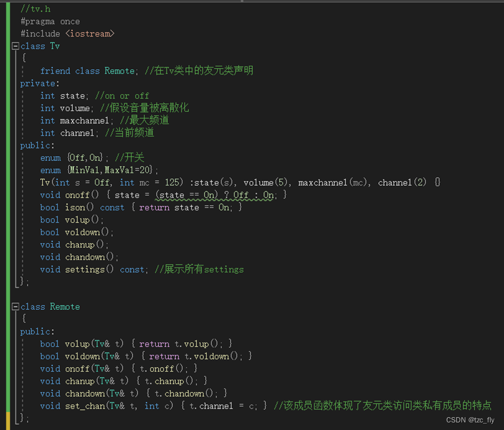
Task: Click the bool voldown(); declaration in Tv
Action: [x=77, y=232]
